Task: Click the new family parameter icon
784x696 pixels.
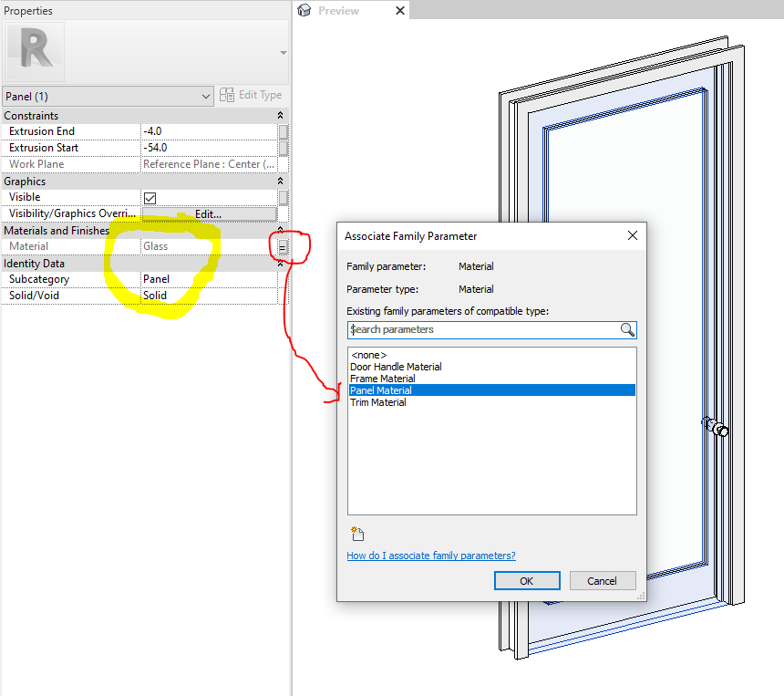Action: coord(357,534)
